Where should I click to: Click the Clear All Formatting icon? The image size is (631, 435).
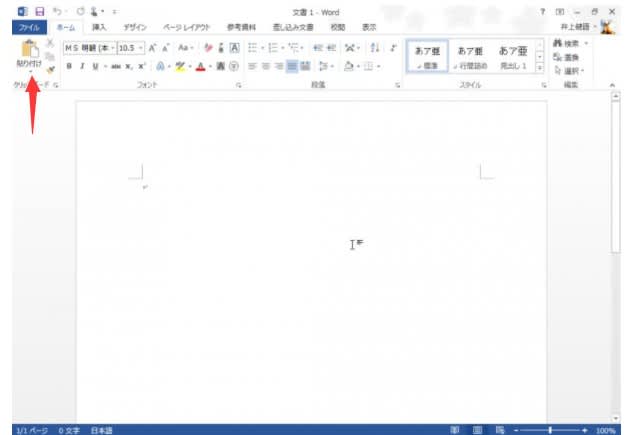207,48
